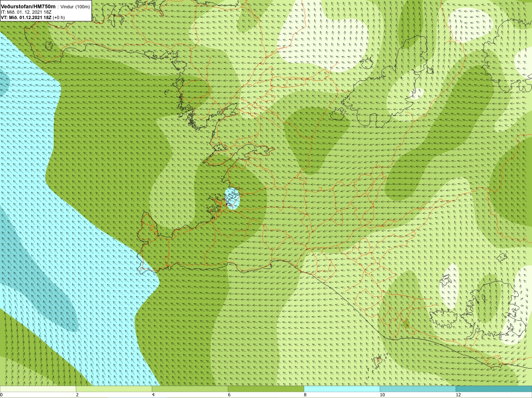Click the legend value label '10'

pos(382,395)
